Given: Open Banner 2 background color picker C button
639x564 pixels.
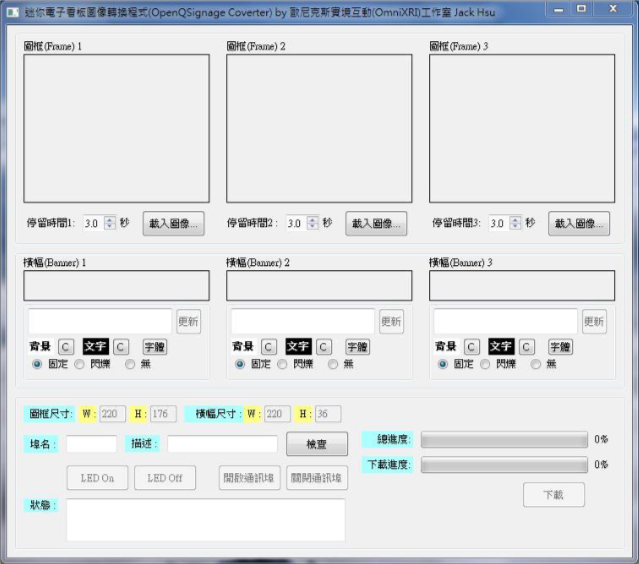Looking at the screenshot, I should coord(269,347).
